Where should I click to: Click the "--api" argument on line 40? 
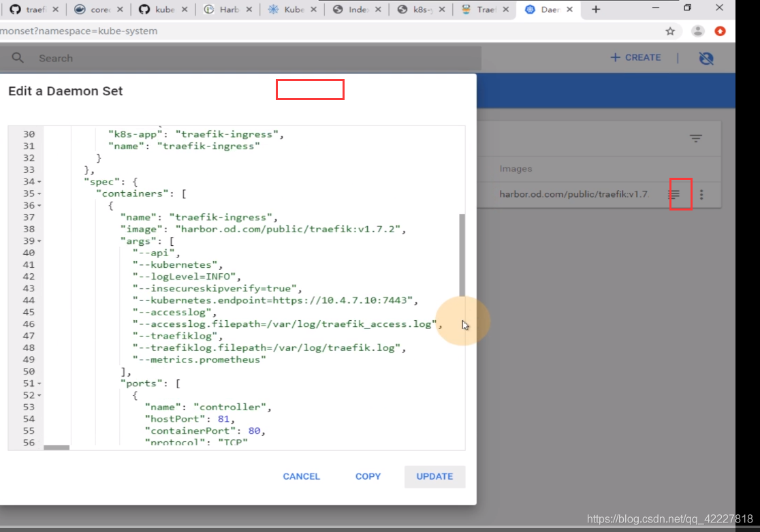pyautogui.click(x=154, y=253)
